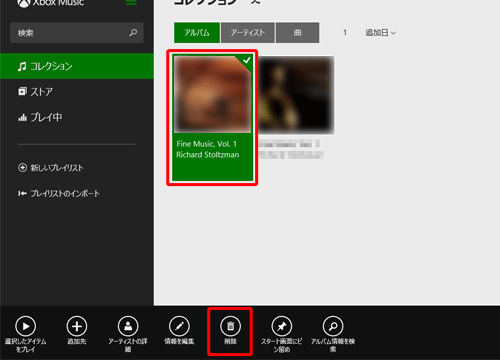Switch to the アルバム tab
500x360 pixels.
(x=197, y=33)
